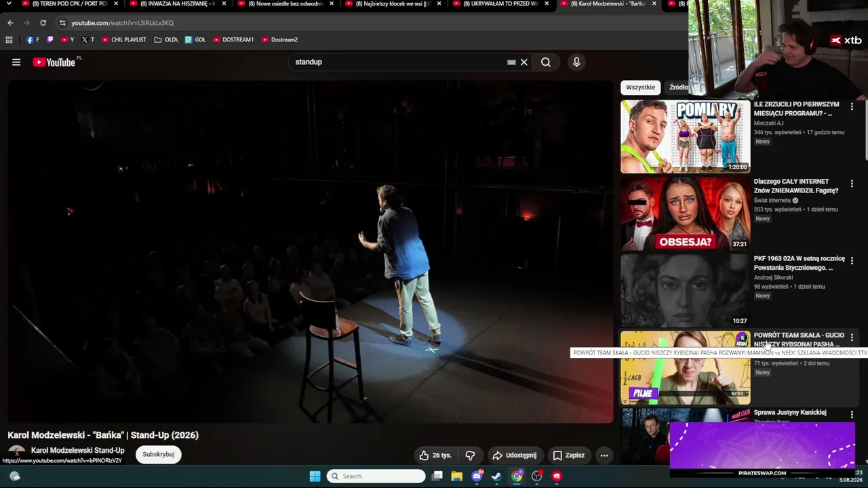
Task: Open the OLD\ bookmarks folder
Action: [x=166, y=40]
